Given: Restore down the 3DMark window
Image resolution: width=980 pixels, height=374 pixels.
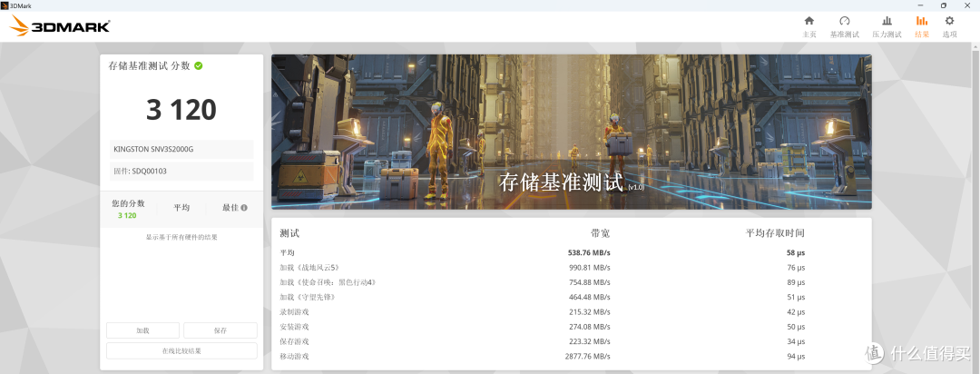Looking at the screenshot, I should [943, 5].
